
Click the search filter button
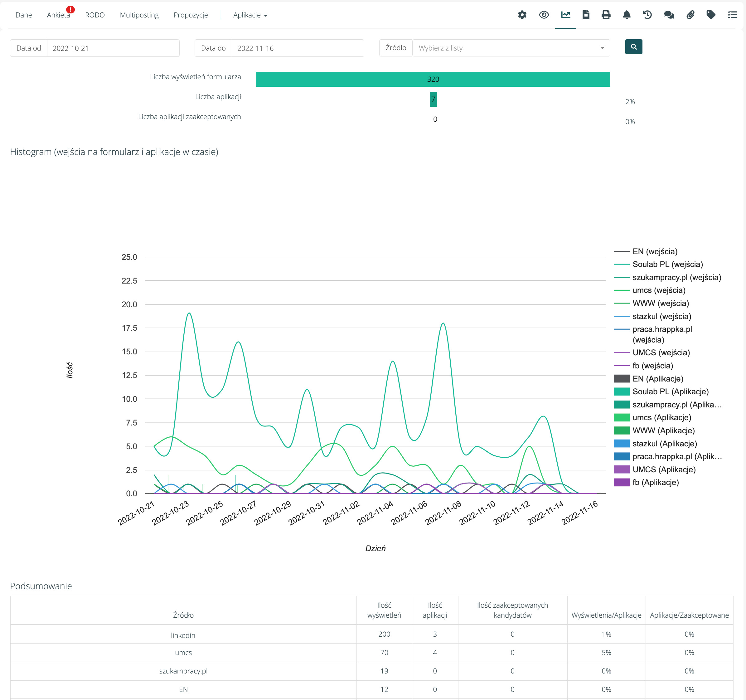click(633, 47)
